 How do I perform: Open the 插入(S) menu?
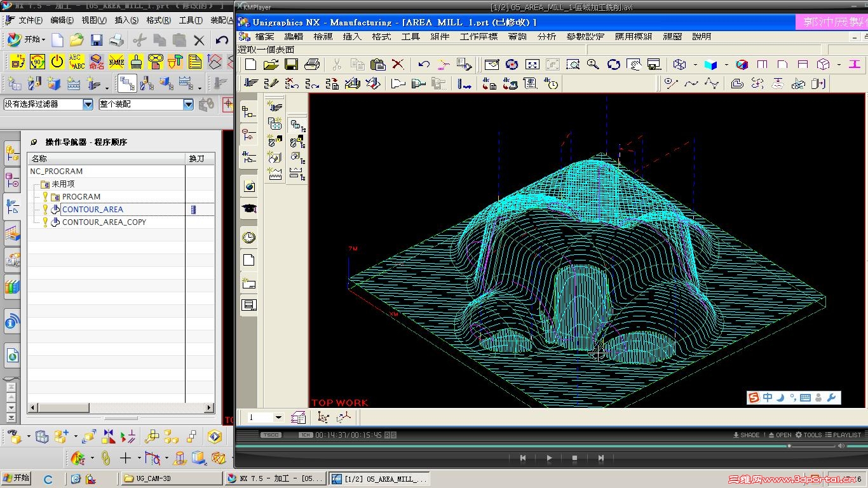pyautogui.click(x=126, y=20)
